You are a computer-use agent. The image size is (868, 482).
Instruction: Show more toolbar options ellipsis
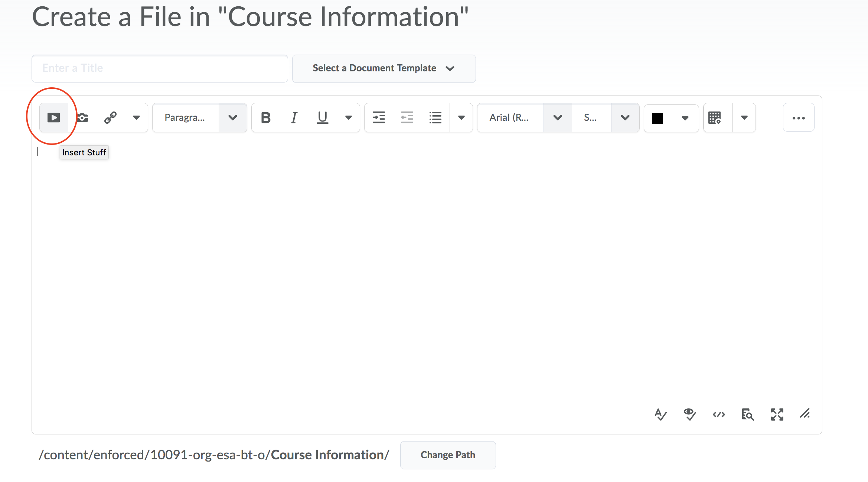[x=798, y=118]
